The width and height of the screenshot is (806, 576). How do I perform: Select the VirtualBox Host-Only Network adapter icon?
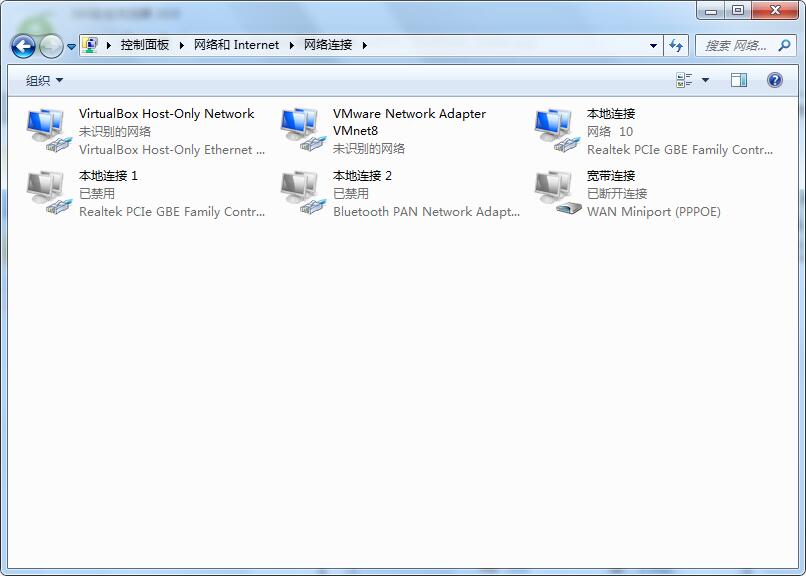(49, 130)
